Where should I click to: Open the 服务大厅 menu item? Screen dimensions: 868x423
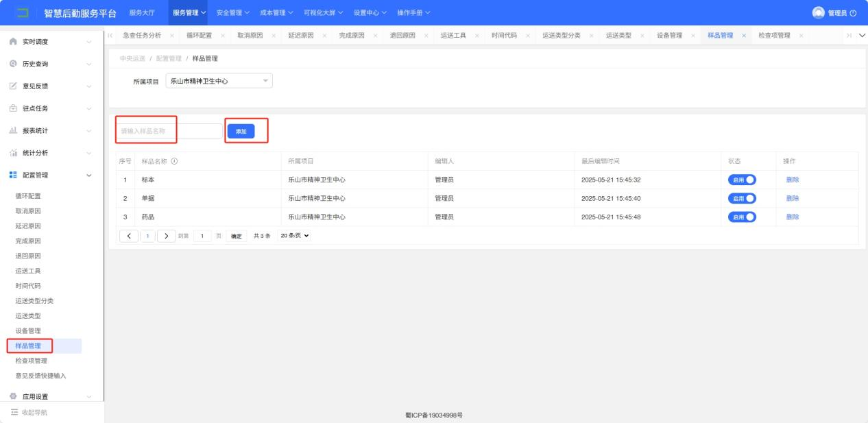(142, 12)
